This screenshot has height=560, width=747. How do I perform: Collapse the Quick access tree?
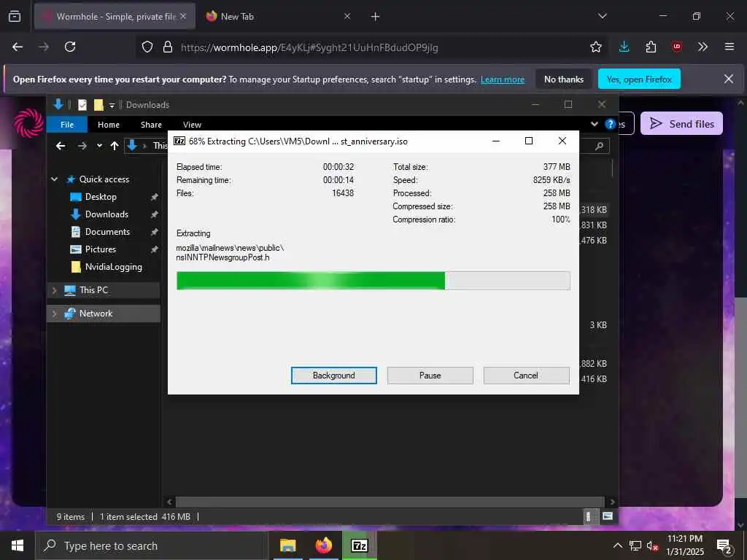coord(54,179)
